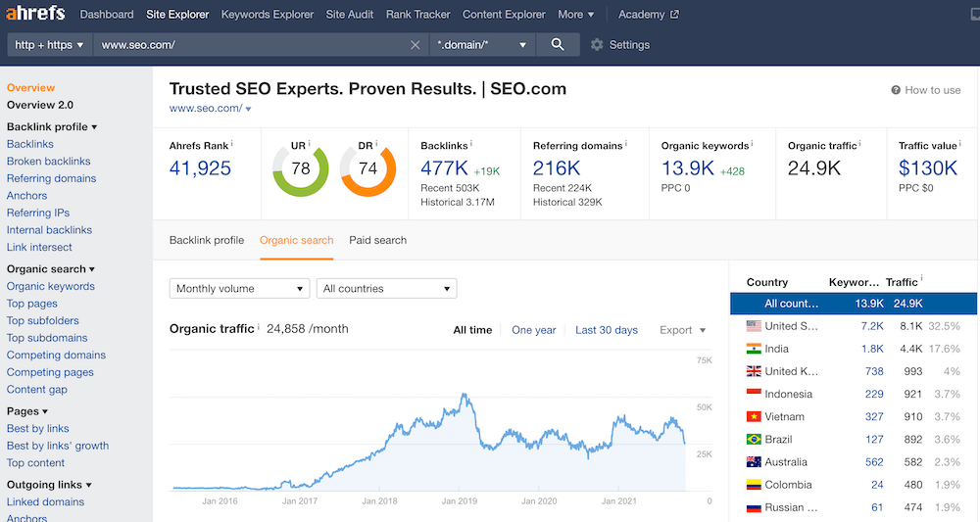Click the 41,925 Ahrefs Rank value
Image resolution: width=980 pixels, height=522 pixels.
[x=200, y=168]
